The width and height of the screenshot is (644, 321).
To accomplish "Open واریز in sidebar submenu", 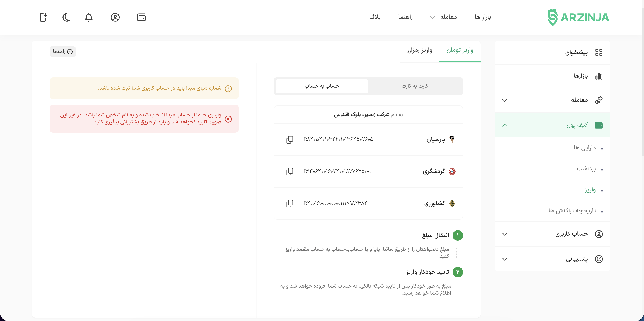I will [x=590, y=190].
